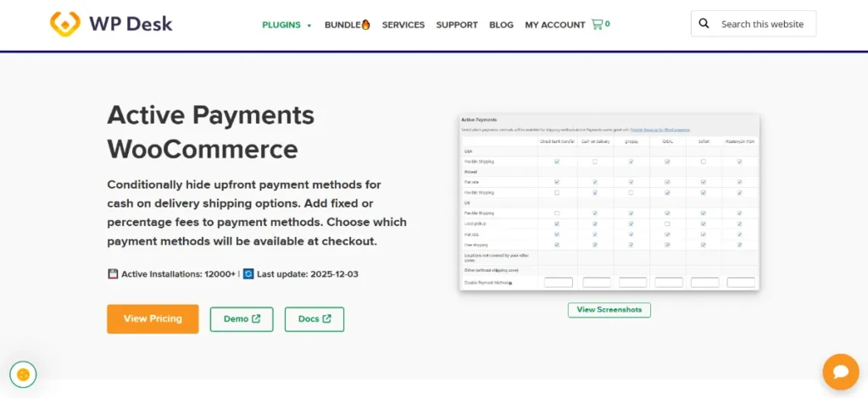The width and height of the screenshot is (868, 398).
Task: Click the fire icon beside Bundle
Action: tap(365, 25)
